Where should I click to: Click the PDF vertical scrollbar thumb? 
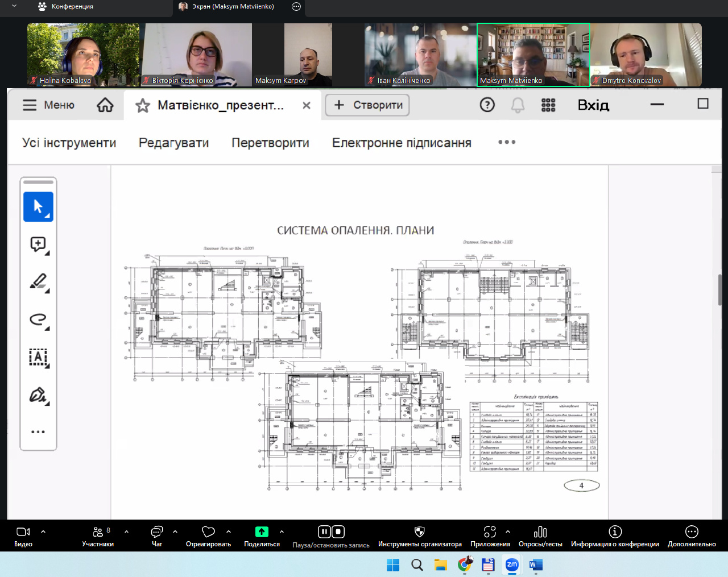pos(720,289)
